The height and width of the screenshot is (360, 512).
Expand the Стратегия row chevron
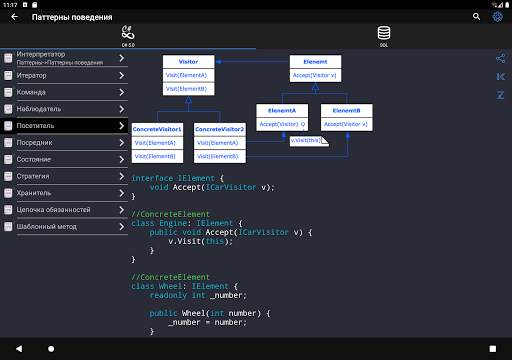coord(122,176)
